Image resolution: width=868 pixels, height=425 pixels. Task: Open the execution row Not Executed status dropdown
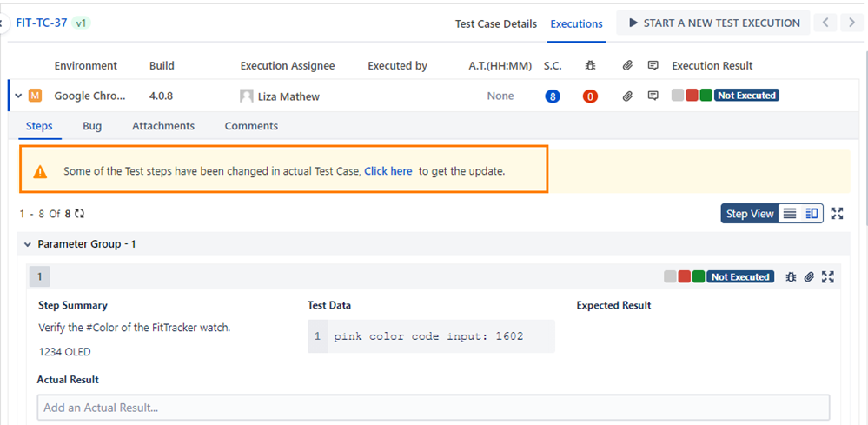(x=746, y=96)
